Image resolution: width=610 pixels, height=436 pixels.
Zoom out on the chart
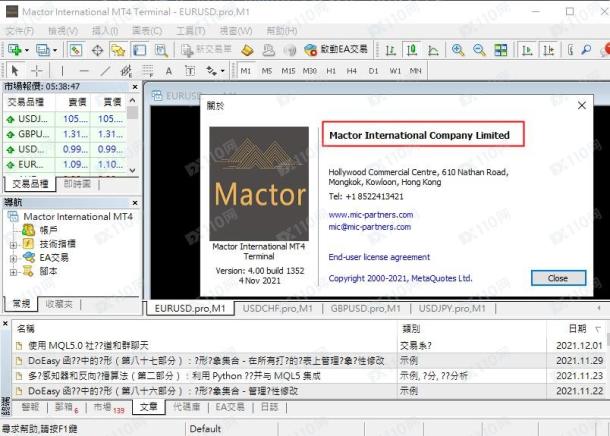479,50
